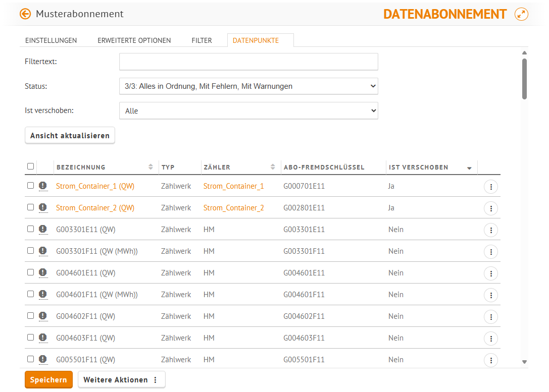Click the G004602F11 (QW) Bezeichnung text
Image resolution: width=549 pixels, height=392 pixels.
click(x=86, y=316)
